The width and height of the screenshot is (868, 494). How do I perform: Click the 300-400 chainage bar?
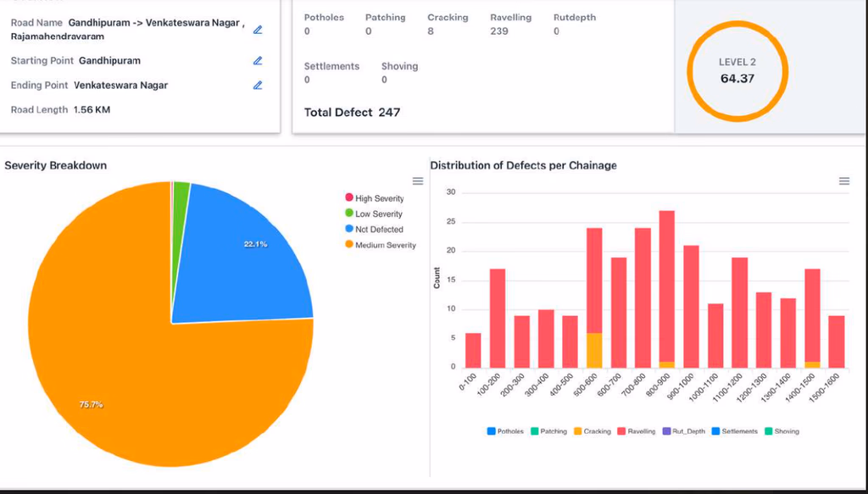coord(546,339)
